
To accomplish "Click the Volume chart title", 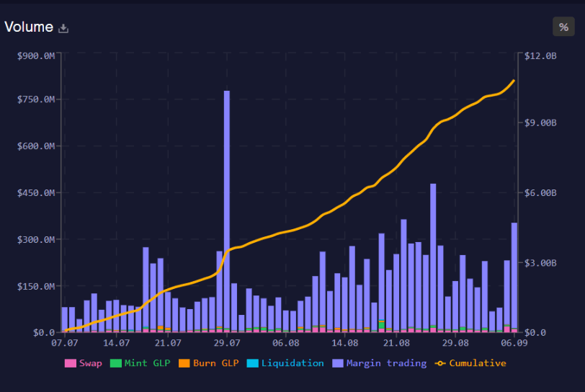I will point(29,27).
